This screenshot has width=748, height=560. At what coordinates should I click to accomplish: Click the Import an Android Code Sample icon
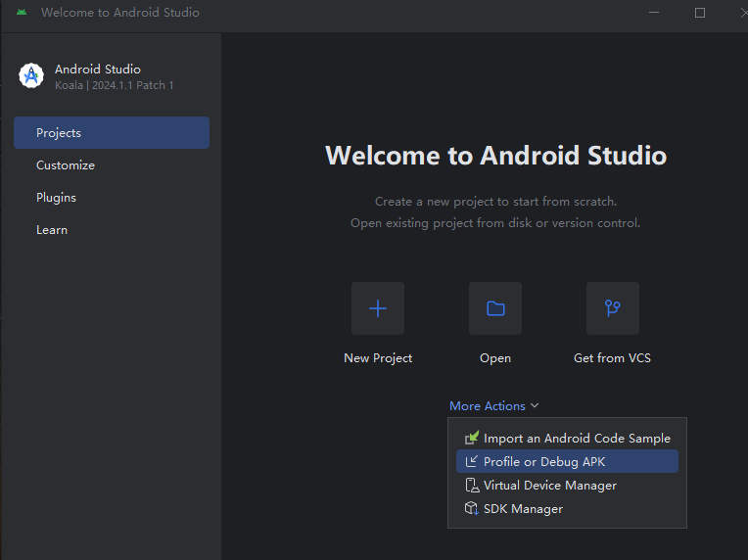pos(472,438)
